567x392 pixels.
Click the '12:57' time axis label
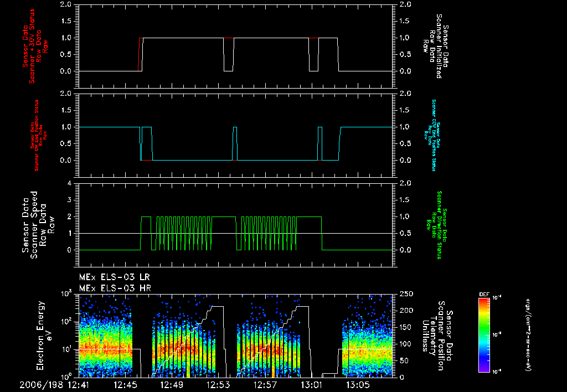pos(265,385)
